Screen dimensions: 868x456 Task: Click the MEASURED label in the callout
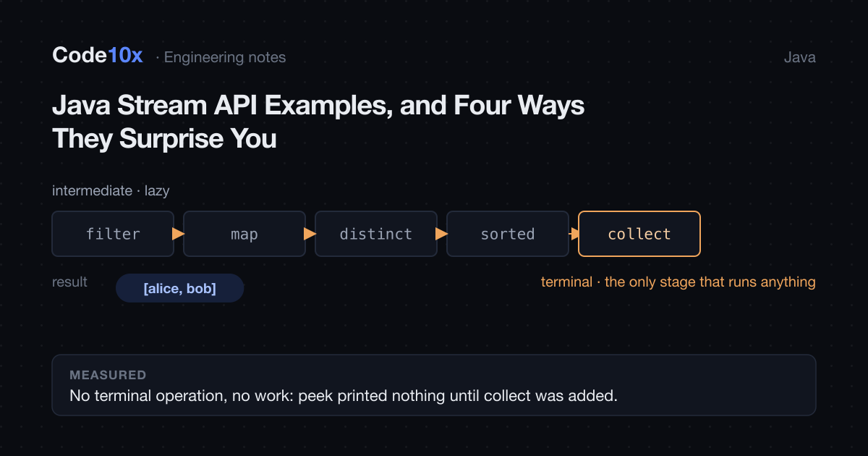click(108, 375)
